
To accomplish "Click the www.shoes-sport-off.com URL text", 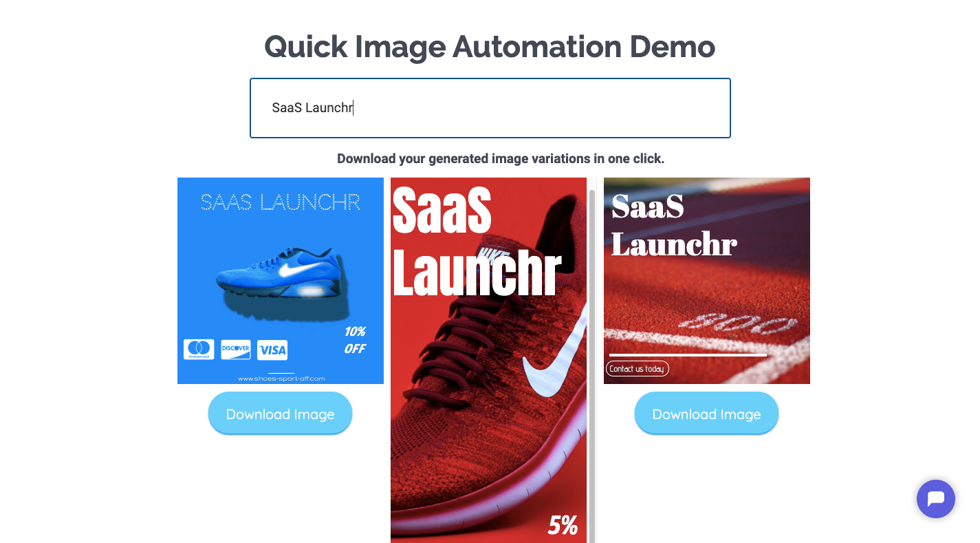I will (281, 378).
